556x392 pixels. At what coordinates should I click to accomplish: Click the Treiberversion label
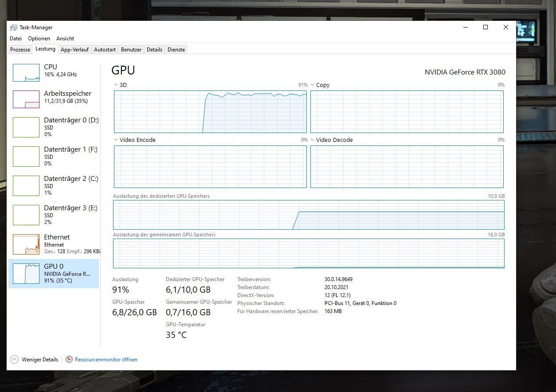coord(254,279)
